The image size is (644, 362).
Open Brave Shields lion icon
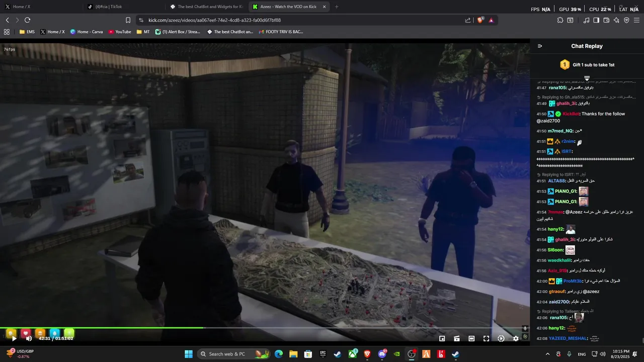click(x=480, y=20)
